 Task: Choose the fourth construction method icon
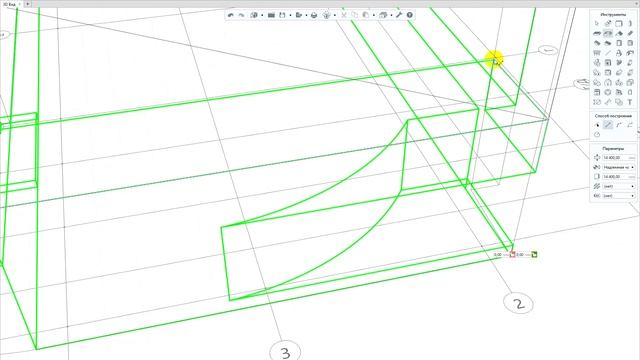click(630, 125)
